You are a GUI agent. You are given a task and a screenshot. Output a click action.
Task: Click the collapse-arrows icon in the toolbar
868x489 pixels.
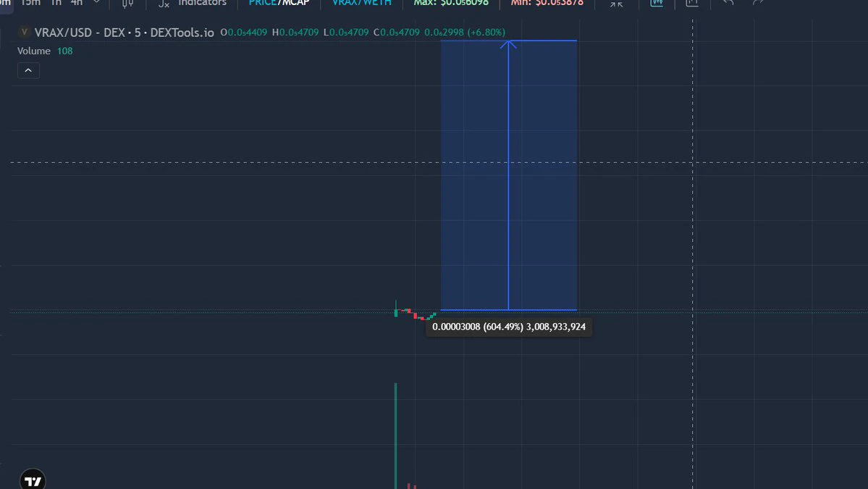(x=616, y=4)
